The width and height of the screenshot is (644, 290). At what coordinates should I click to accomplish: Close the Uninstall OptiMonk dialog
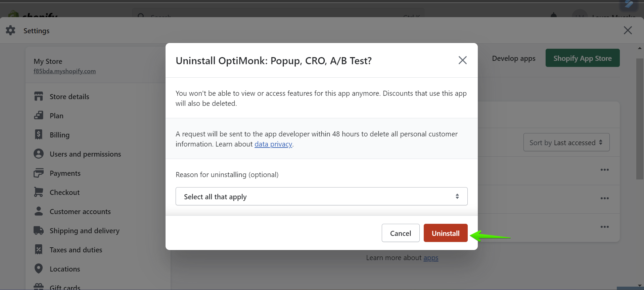463,60
